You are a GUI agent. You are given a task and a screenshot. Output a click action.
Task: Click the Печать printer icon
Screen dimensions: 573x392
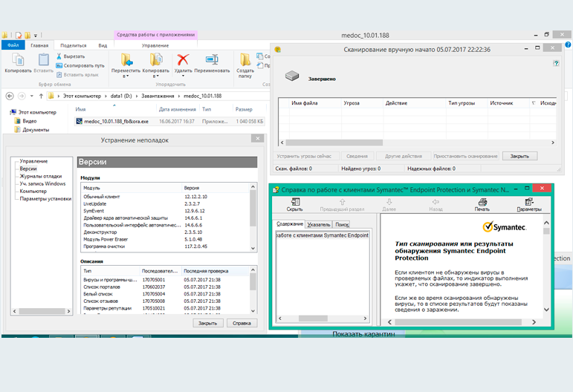click(482, 202)
